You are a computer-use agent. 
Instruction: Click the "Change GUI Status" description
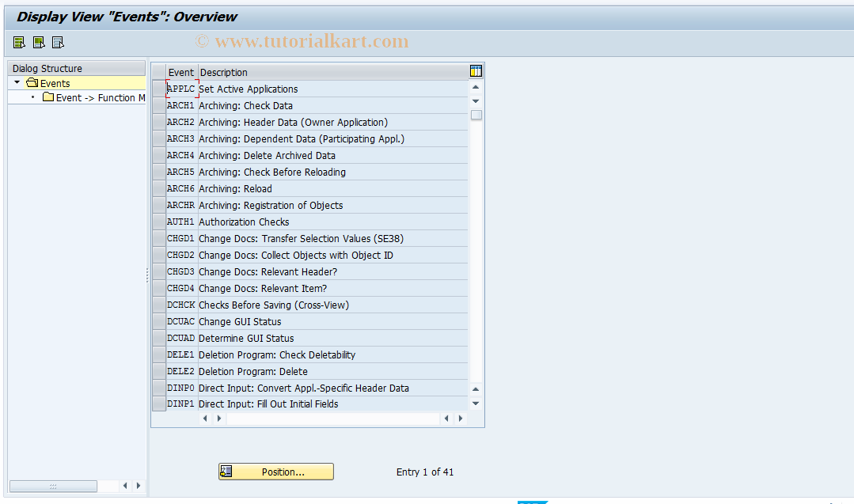[x=240, y=322]
